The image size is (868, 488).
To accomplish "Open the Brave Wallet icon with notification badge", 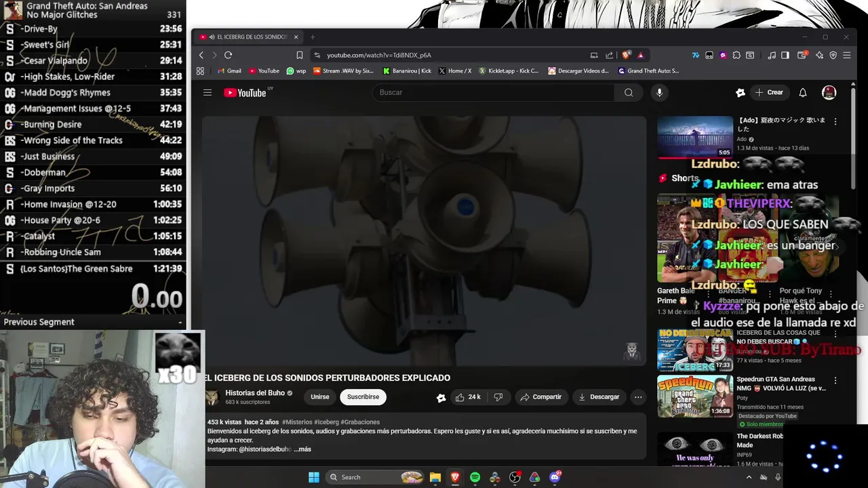I will pyautogui.click(x=802, y=55).
